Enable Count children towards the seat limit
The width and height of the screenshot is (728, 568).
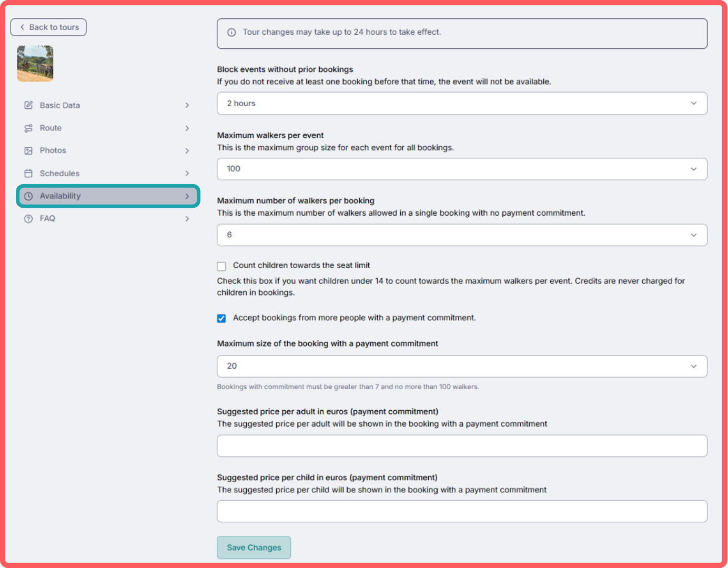[221, 266]
